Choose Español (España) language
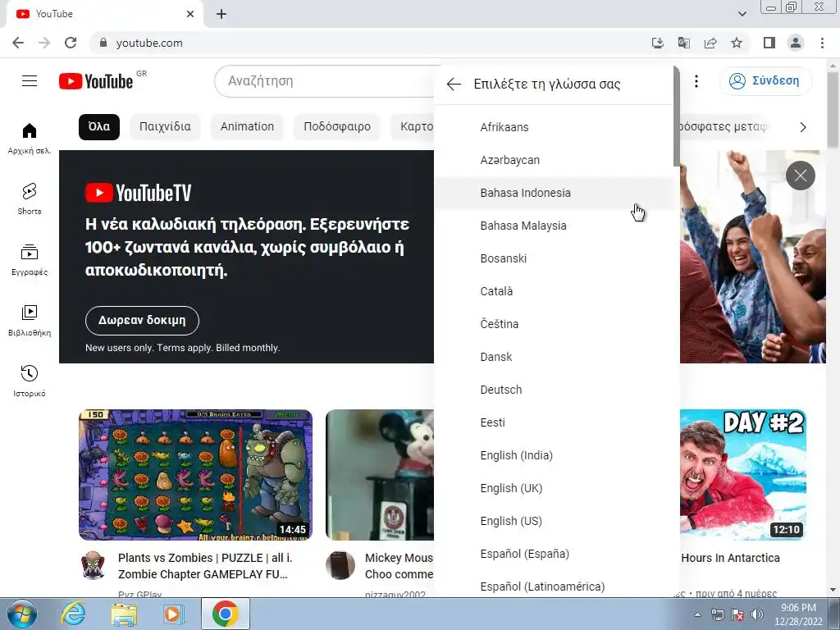This screenshot has width=840, height=630. coord(554,554)
